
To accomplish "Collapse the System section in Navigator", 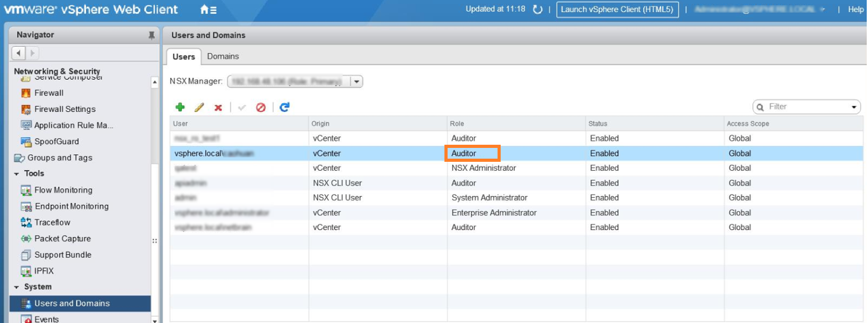I will pos(16,287).
